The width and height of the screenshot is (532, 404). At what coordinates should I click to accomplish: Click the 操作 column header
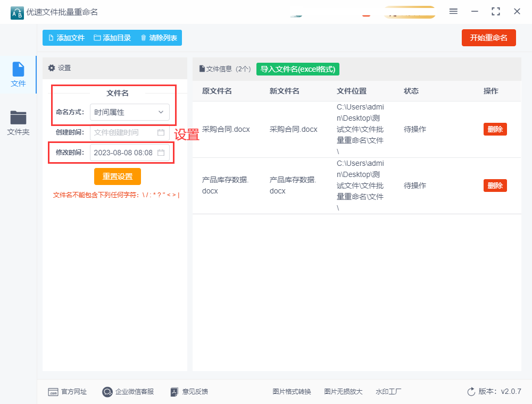pos(491,91)
